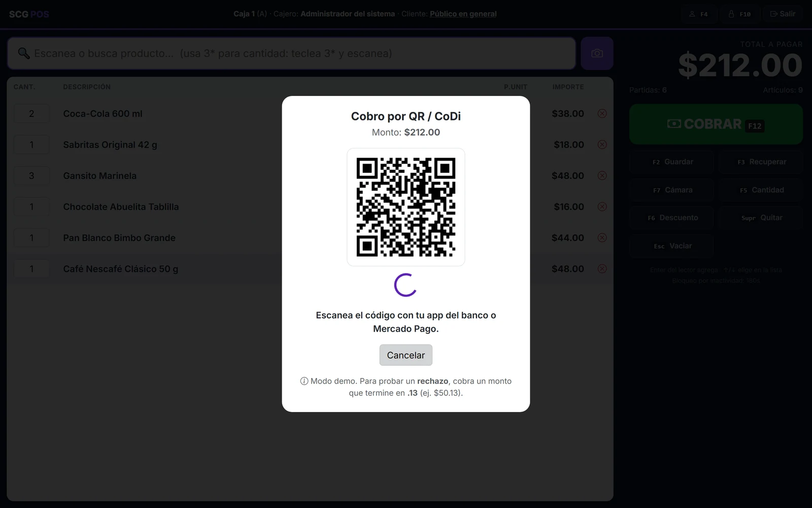The image size is (812, 508).
Task: Click the search magnifier icon
Action: tap(23, 53)
